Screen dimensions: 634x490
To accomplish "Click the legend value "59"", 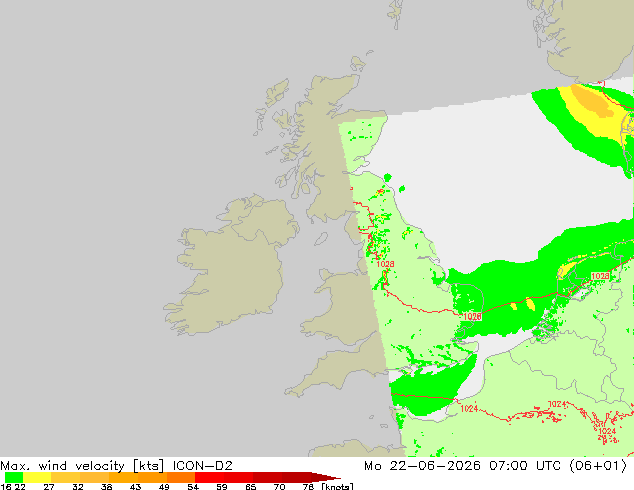I will click(x=222, y=487).
